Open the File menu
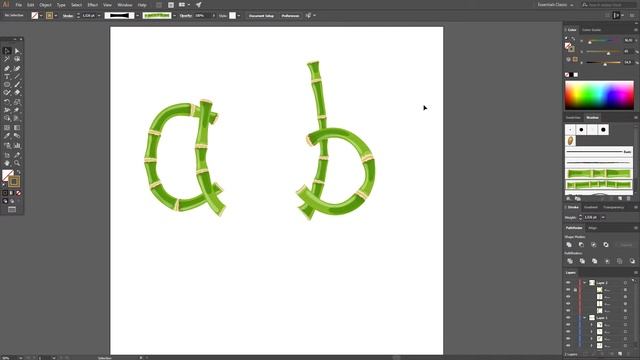640x360 pixels. [x=18, y=5]
